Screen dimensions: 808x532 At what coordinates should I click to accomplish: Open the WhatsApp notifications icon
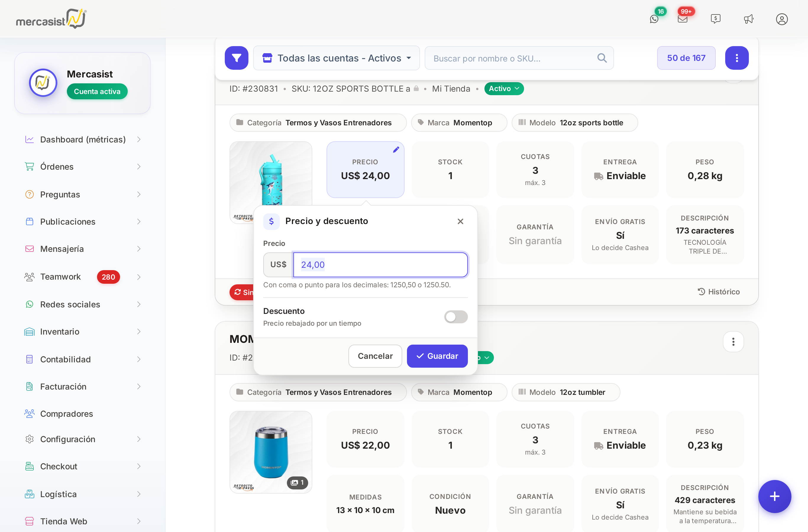click(654, 19)
